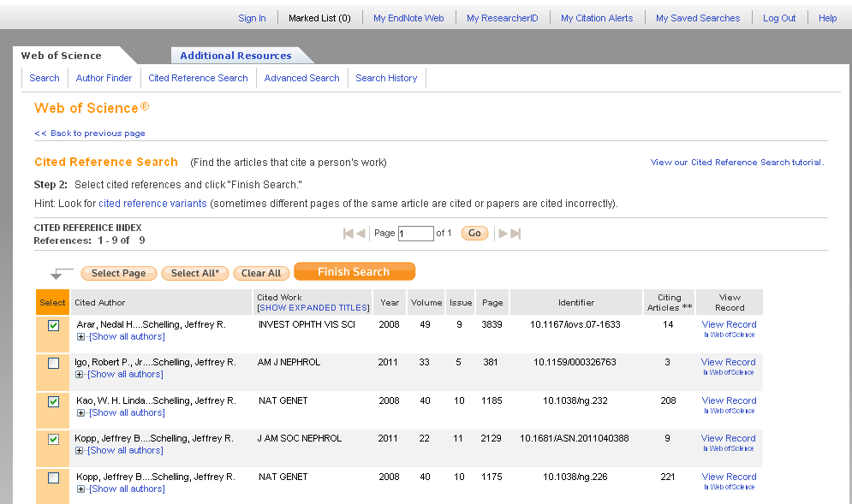
Task: Click citing articles count 221
Action: (668, 477)
